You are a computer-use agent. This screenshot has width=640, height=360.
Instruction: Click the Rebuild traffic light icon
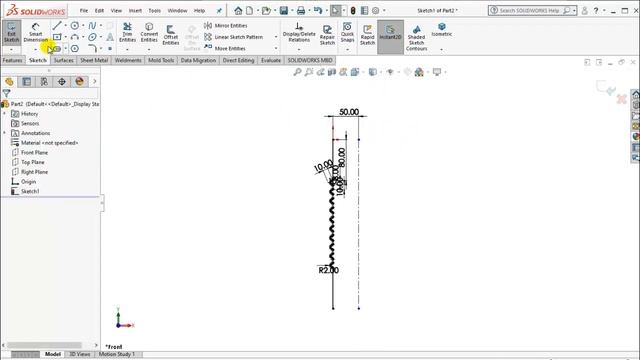tap(353, 11)
